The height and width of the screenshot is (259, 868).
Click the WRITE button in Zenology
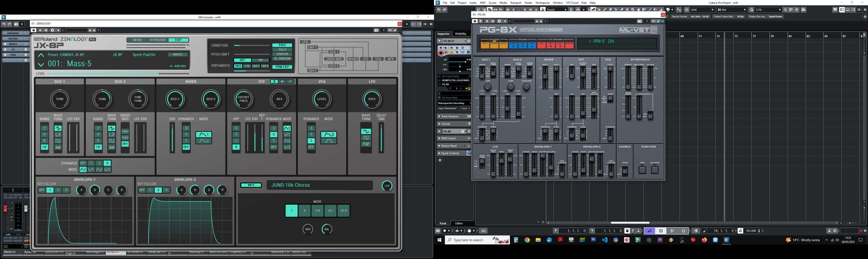tap(177, 55)
